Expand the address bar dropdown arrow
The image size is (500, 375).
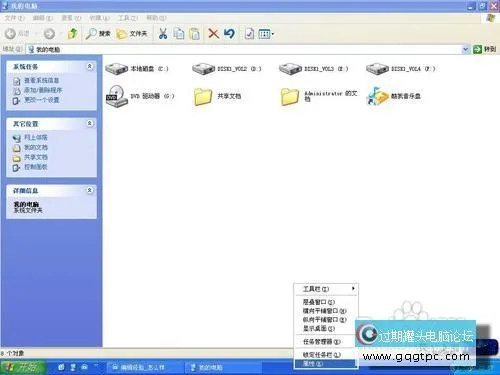pyautogui.click(x=466, y=50)
